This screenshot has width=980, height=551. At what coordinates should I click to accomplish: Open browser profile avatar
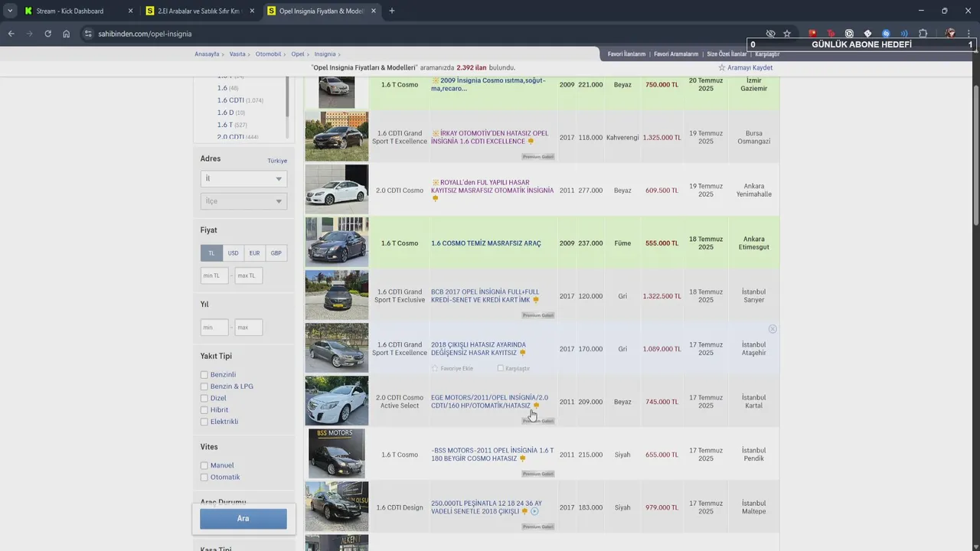950,34
